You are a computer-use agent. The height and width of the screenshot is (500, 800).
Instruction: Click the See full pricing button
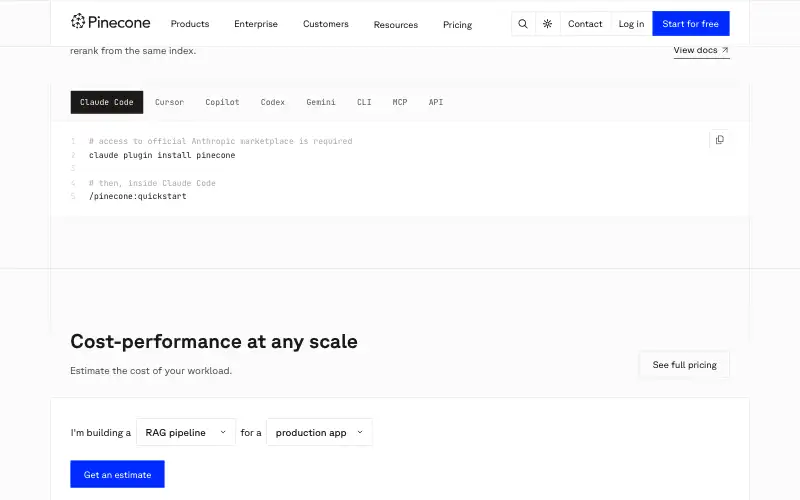[684, 365]
